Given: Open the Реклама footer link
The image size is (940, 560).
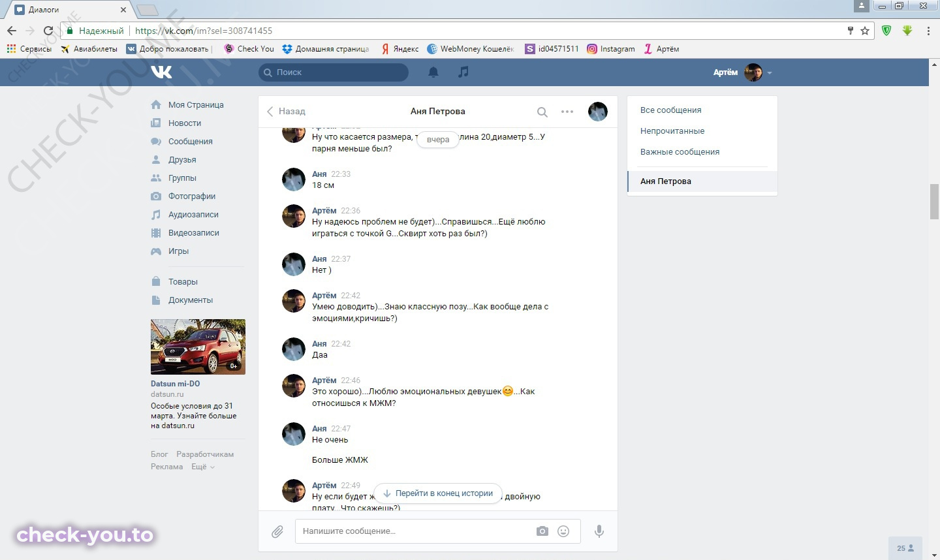Looking at the screenshot, I should [x=166, y=467].
